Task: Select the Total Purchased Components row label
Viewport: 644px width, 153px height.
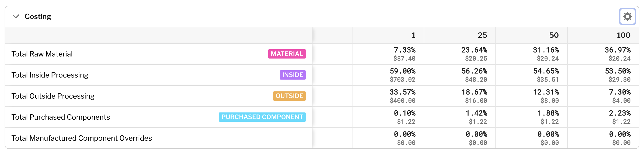Action: [60, 117]
